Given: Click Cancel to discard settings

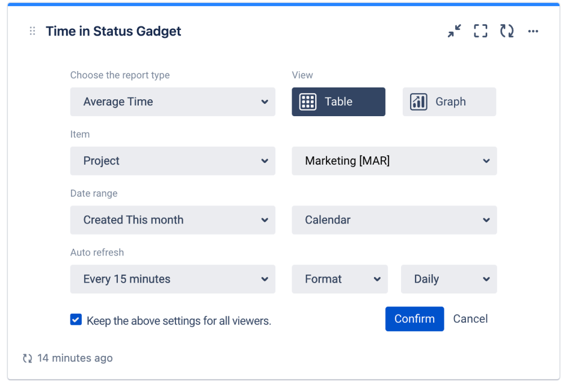Looking at the screenshot, I should coord(470,319).
